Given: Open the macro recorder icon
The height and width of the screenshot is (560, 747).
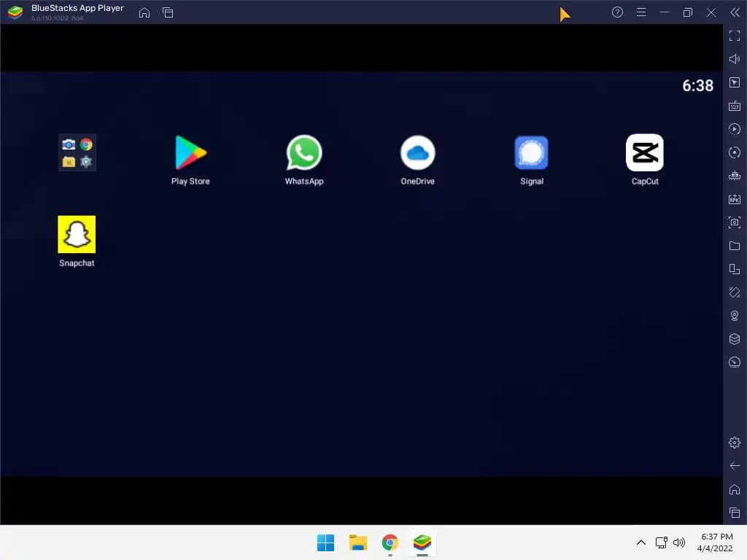Looking at the screenshot, I should pos(734,129).
